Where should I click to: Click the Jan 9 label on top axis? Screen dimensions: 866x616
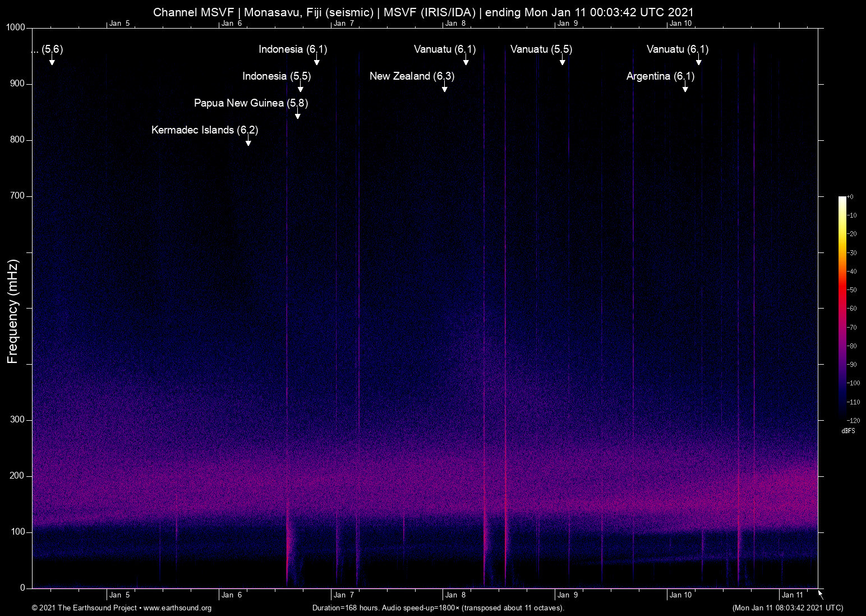pyautogui.click(x=568, y=23)
